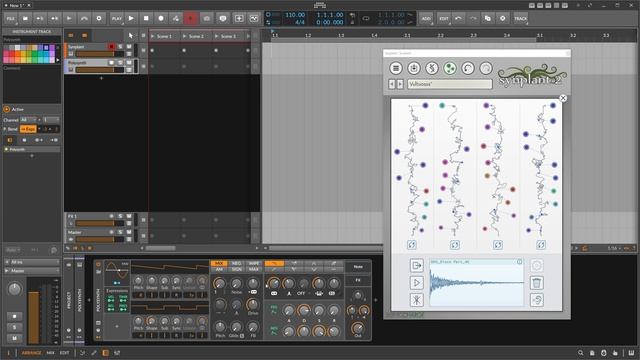Click the trim sample icon below play
Image resolution: width=640 pixels, height=360 pixels.
coord(416,300)
